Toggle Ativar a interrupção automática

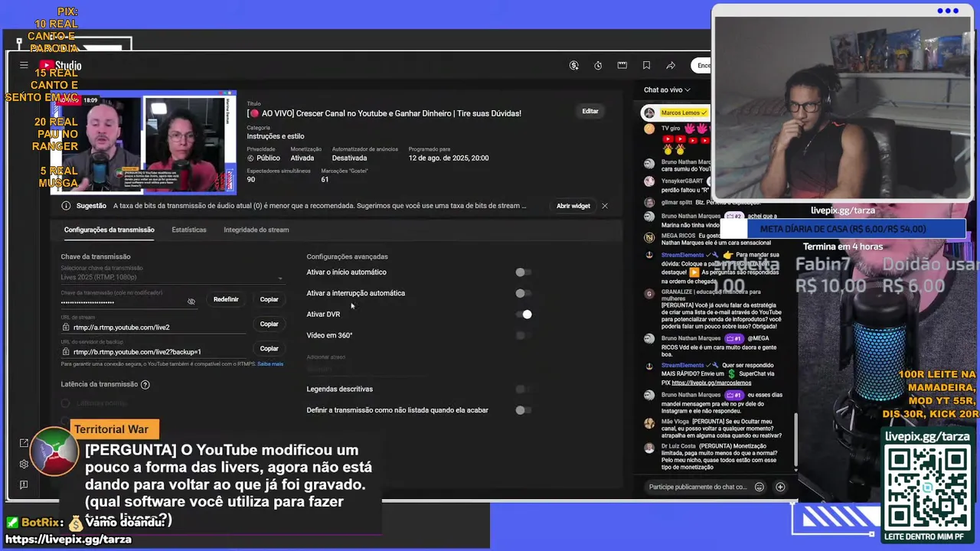[524, 293]
